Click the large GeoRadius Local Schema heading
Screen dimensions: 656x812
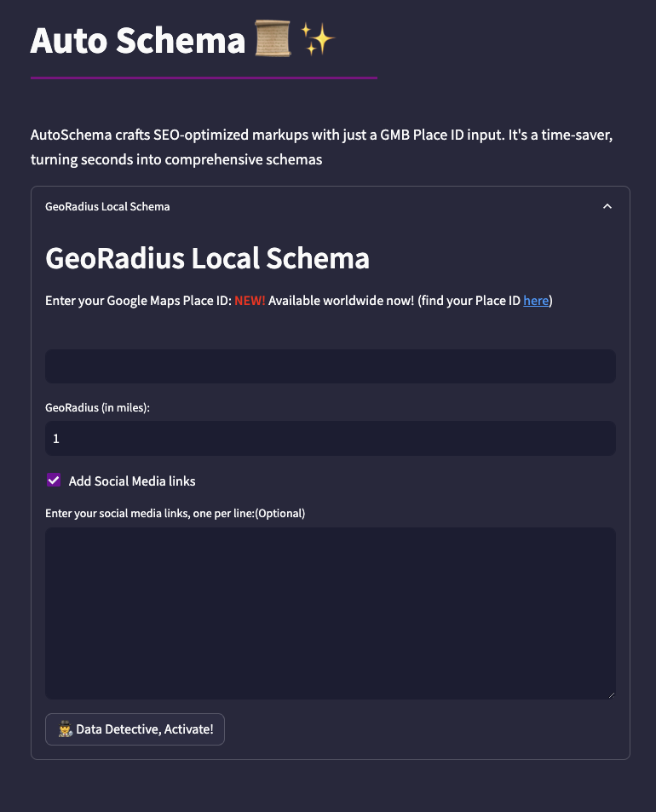[x=207, y=258]
